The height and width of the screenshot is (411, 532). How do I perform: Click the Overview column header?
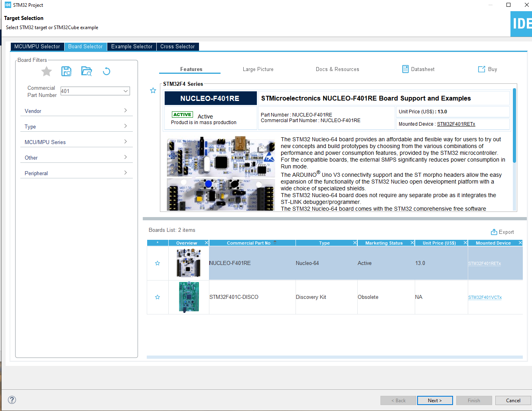186,243
